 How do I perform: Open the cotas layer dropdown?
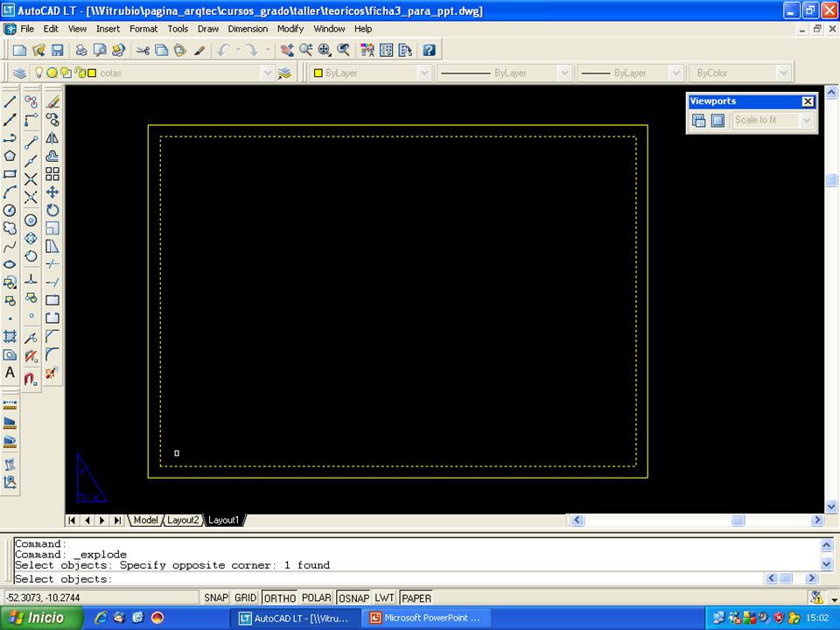point(268,73)
